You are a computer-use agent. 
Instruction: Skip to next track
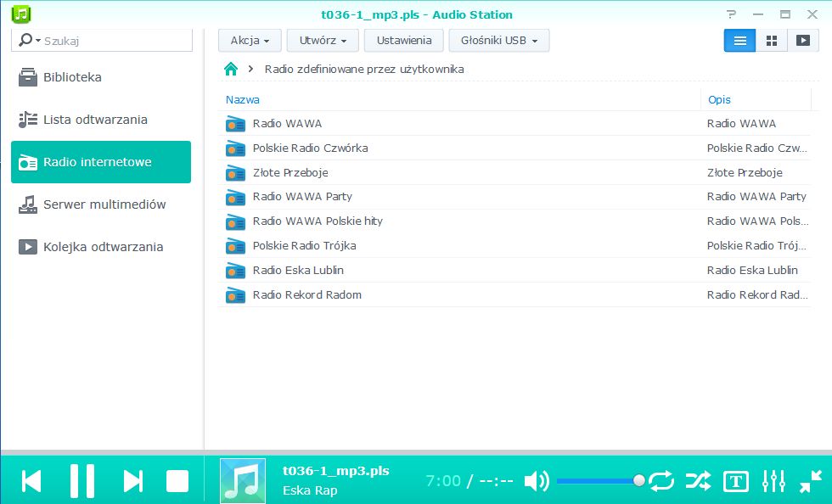point(132,481)
